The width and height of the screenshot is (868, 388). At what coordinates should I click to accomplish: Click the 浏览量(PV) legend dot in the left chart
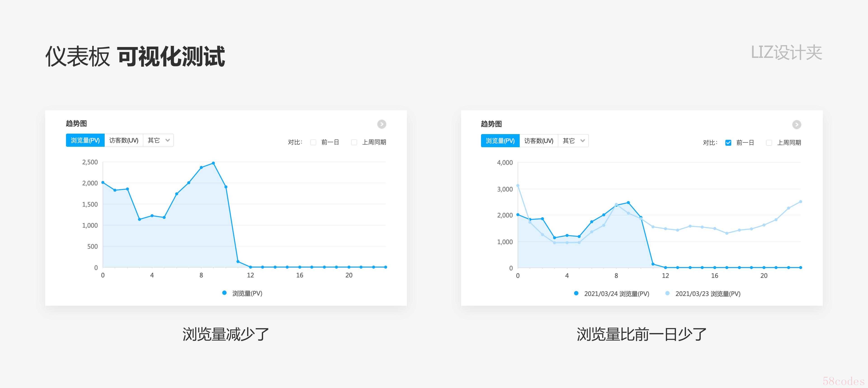point(224,293)
